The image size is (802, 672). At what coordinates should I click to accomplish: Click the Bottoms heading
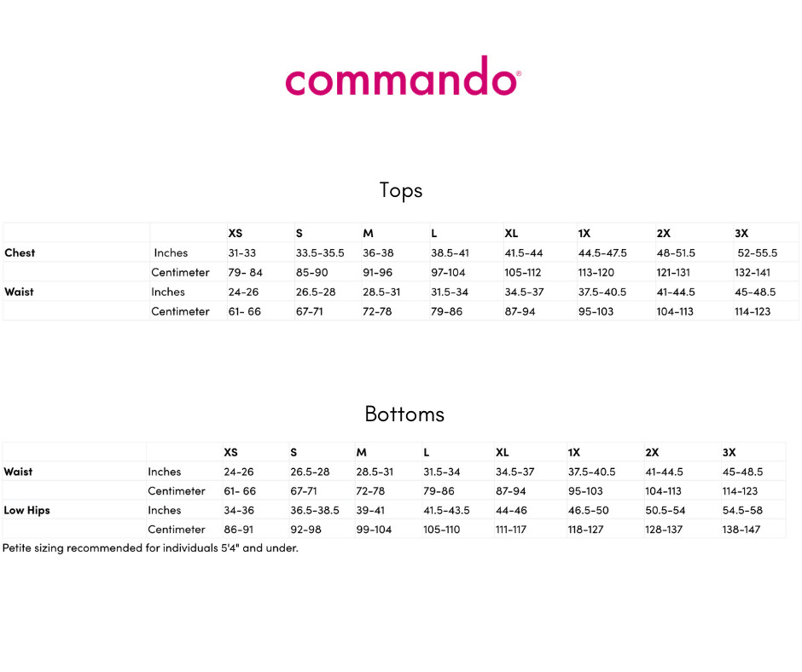[x=404, y=414]
